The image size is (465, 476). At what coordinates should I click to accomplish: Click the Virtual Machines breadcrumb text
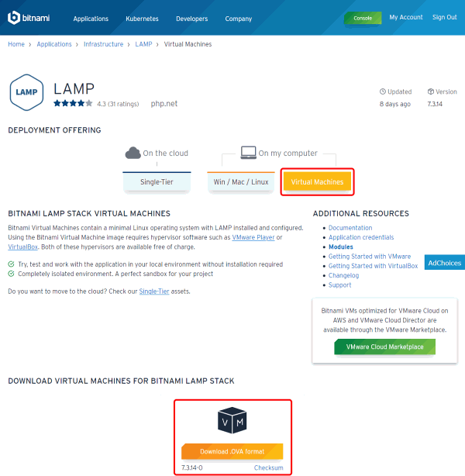click(x=188, y=44)
